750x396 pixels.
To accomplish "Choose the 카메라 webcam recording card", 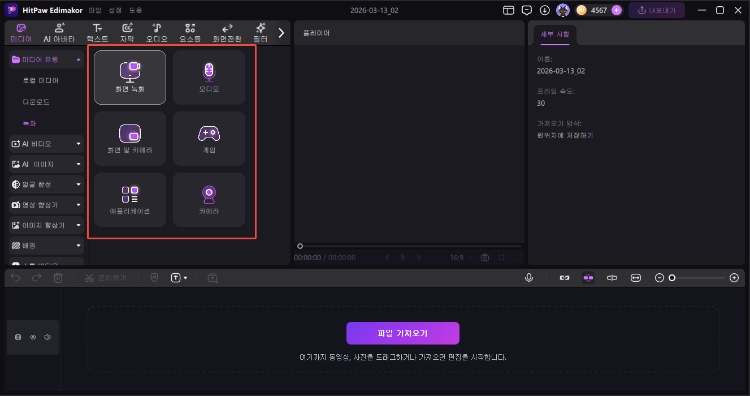I will (x=209, y=200).
